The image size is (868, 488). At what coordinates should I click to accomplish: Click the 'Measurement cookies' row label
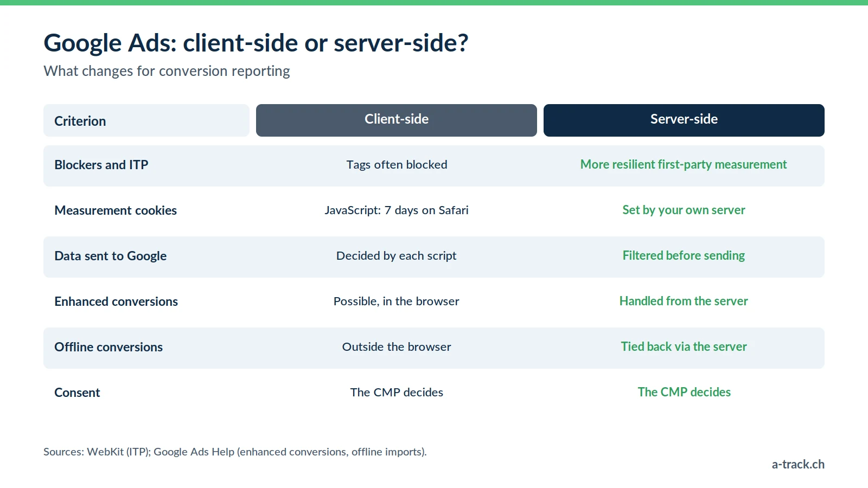(116, 210)
